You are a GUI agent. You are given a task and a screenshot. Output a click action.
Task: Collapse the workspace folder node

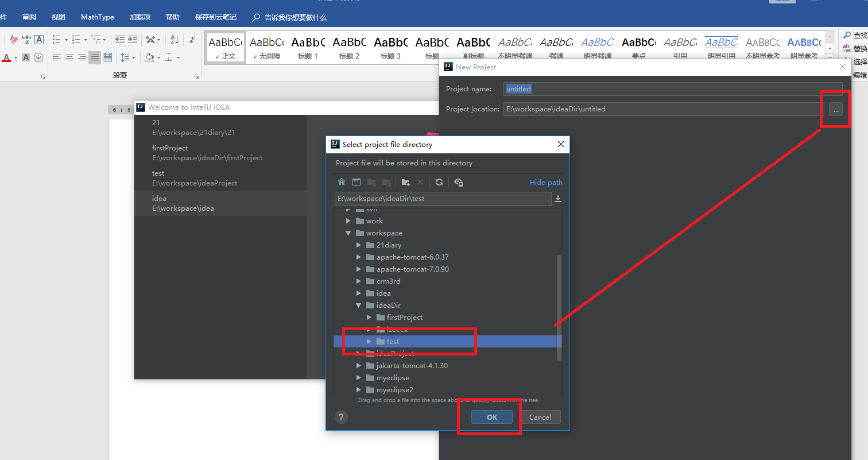pos(348,233)
